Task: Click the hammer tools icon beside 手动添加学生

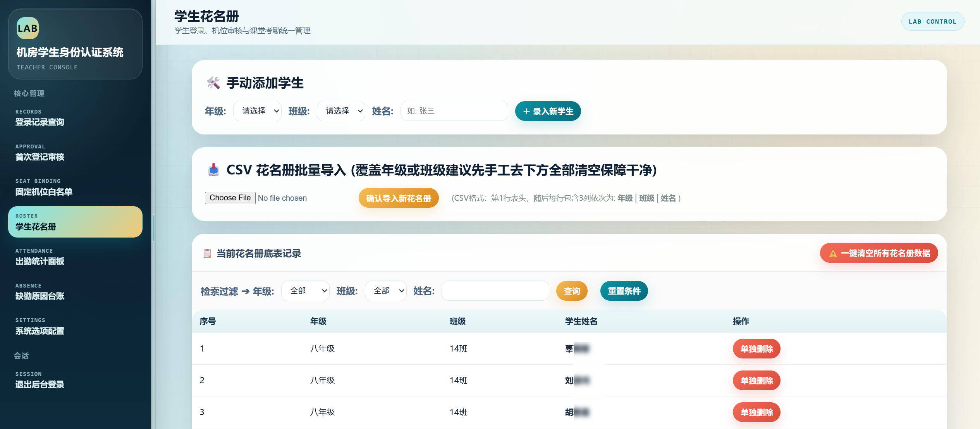Action: click(213, 83)
